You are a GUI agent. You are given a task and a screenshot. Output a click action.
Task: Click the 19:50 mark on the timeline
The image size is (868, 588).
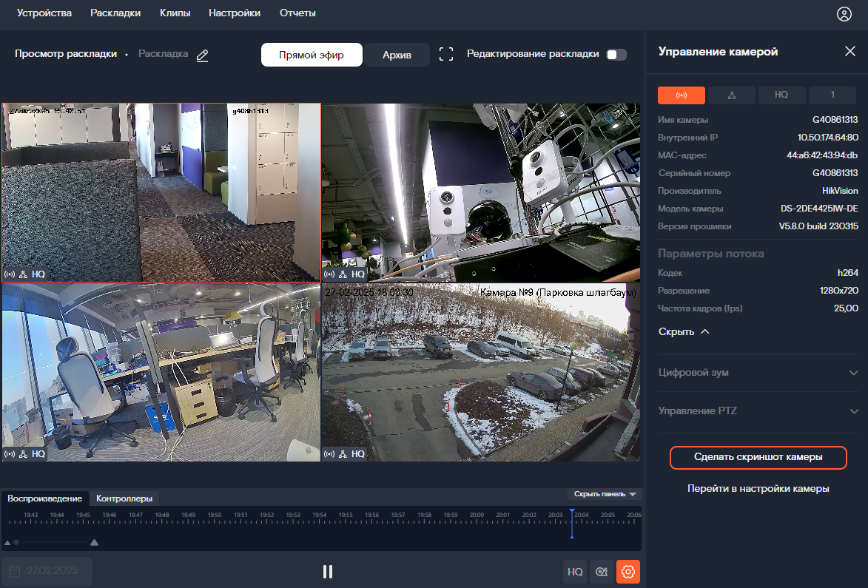[215, 515]
